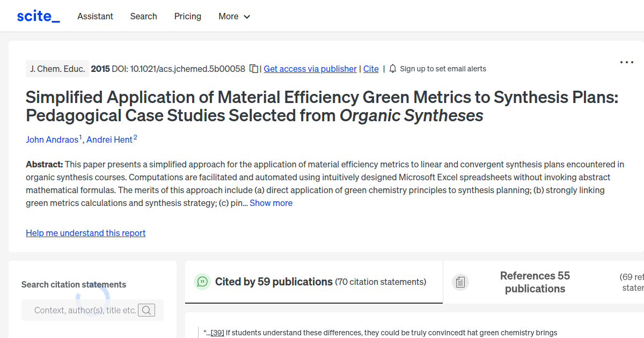Open the More navigation menu

[234, 17]
